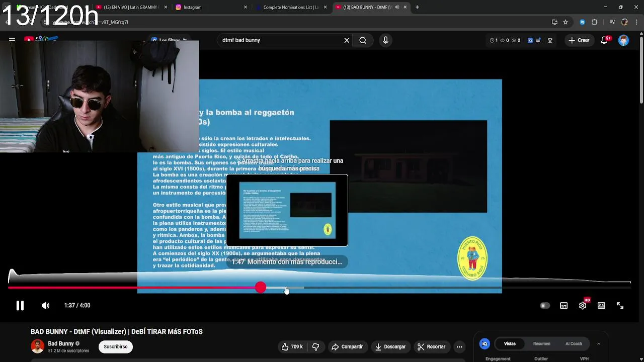Pause the video with the pause button
This screenshot has height=362, width=644.
[x=20, y=306]
